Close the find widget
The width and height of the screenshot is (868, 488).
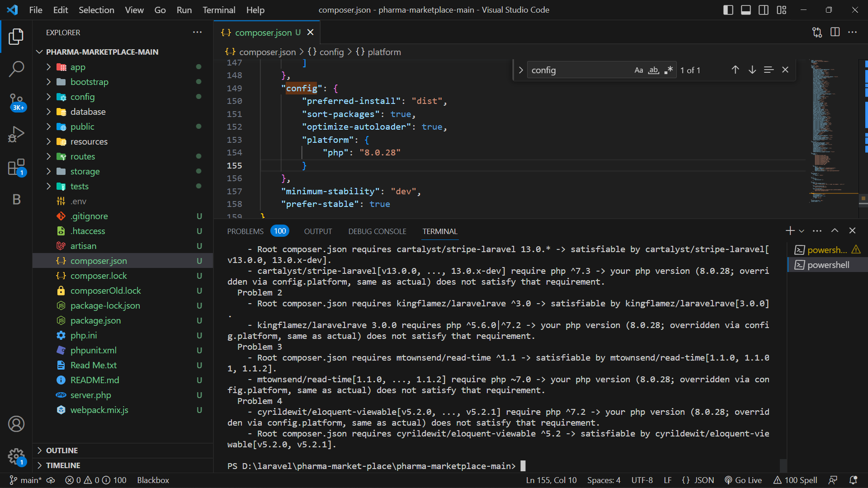tap(785, 70)
